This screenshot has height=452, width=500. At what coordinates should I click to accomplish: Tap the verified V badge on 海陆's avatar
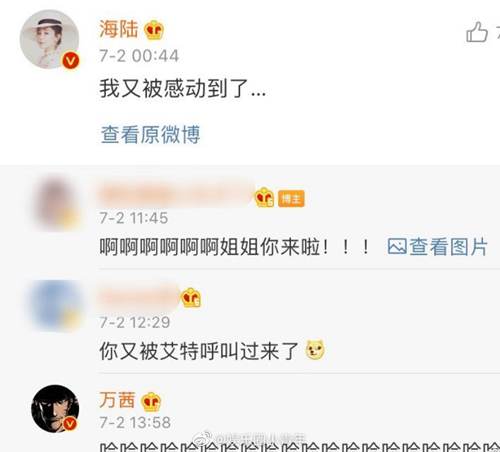coord(71,61)
